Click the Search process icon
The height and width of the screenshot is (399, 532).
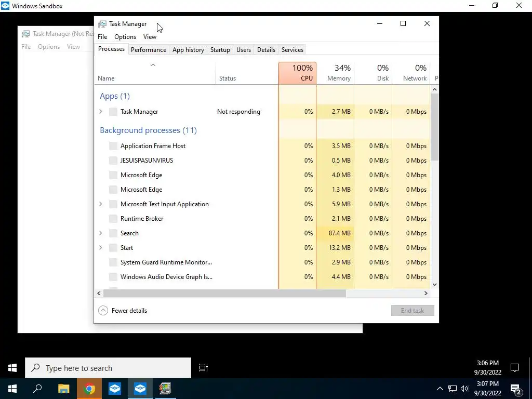[113, 233]
